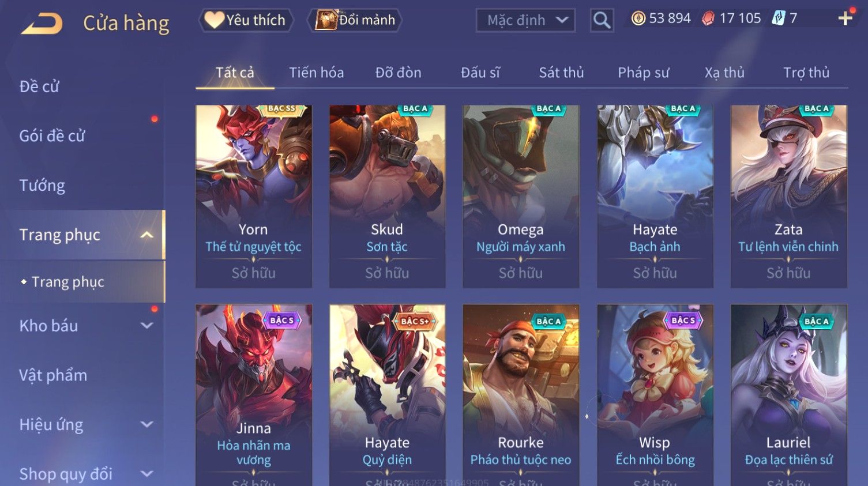Click the gold coin balance icon
The image size is (868, 486).
click(x=638, y=18)
